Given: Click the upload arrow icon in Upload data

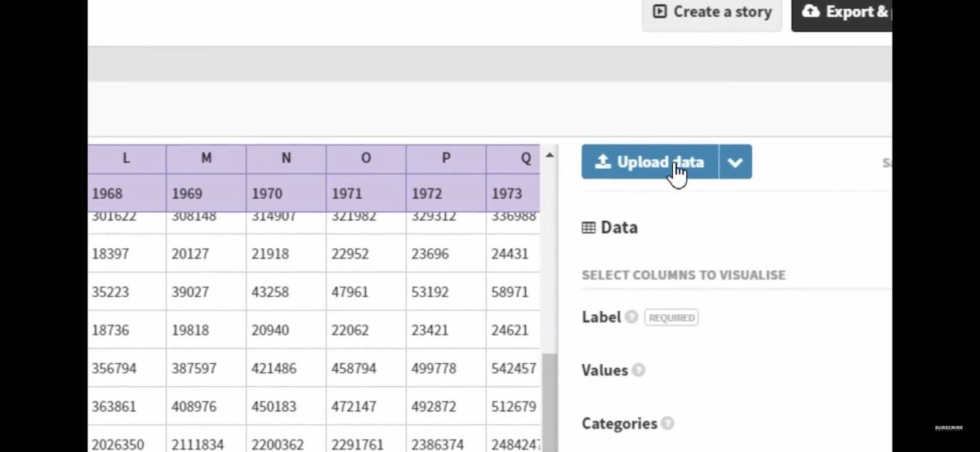Looking at the screenshot, I should [603, 162].
